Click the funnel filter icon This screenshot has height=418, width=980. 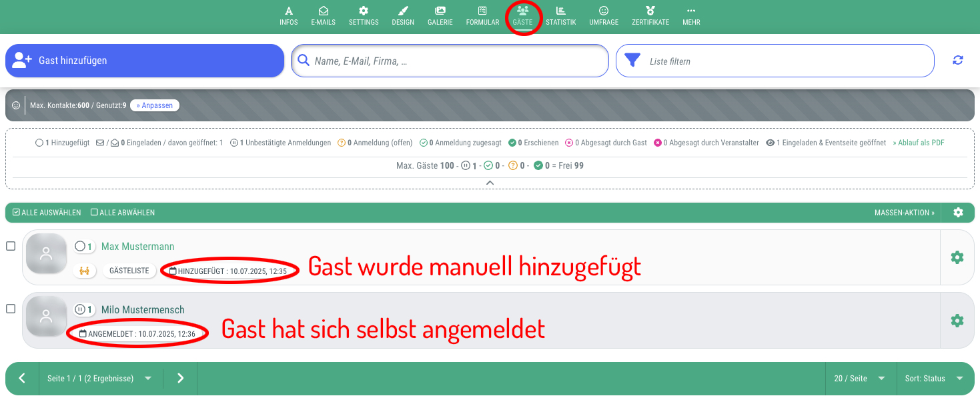click(631, 61)
